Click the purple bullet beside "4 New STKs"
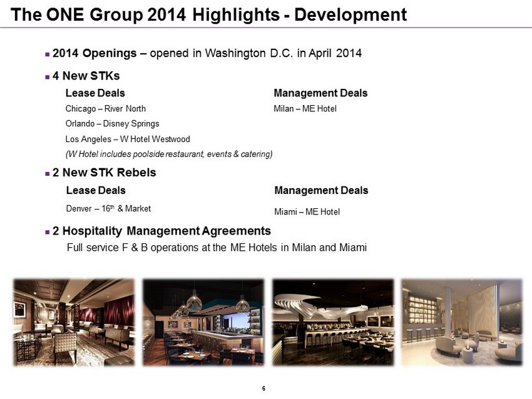Viewport: 532px width, 399px height. [48, 76]
